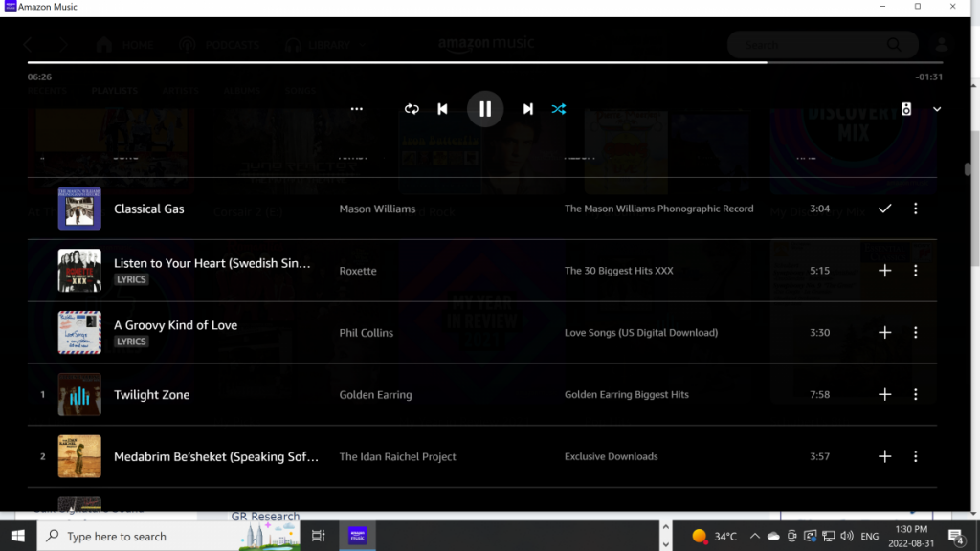Image resolution: width=980 pixels, height=551 pixels.
Task: Show lyrics for A Groovy Kind of Love
Action: coord(131,342)
